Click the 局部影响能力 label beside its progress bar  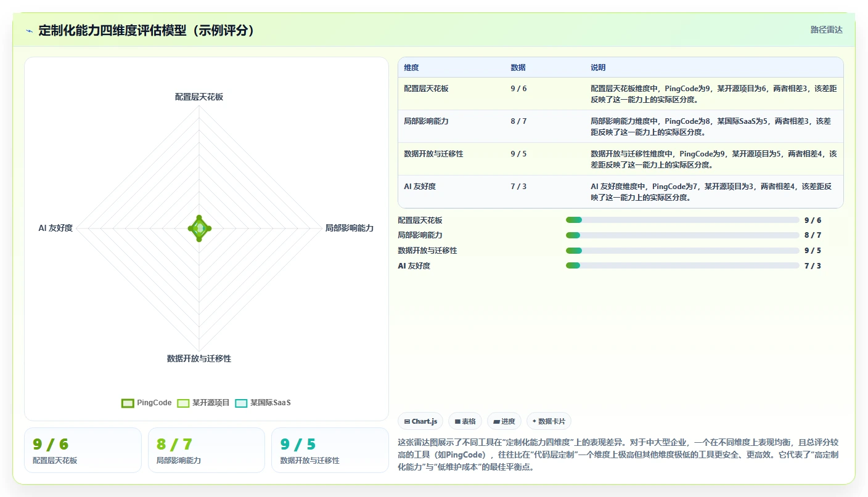[x=420, y=235]
